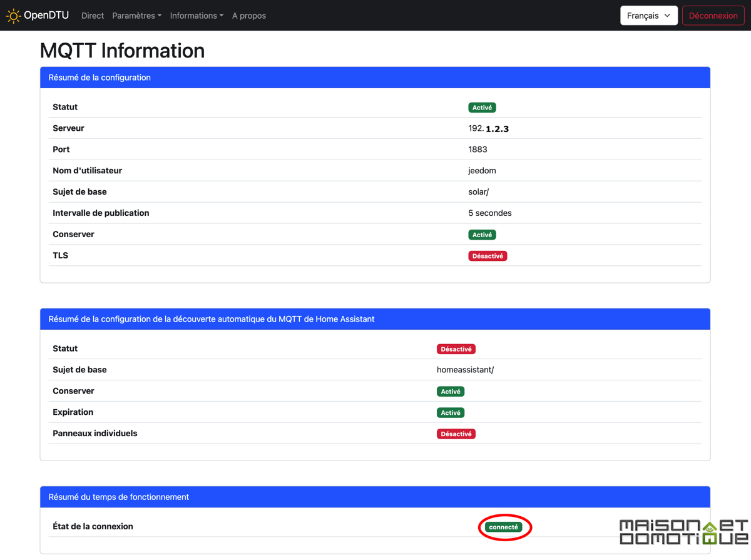Click the connecté status badge

click(x=504, y=527)
